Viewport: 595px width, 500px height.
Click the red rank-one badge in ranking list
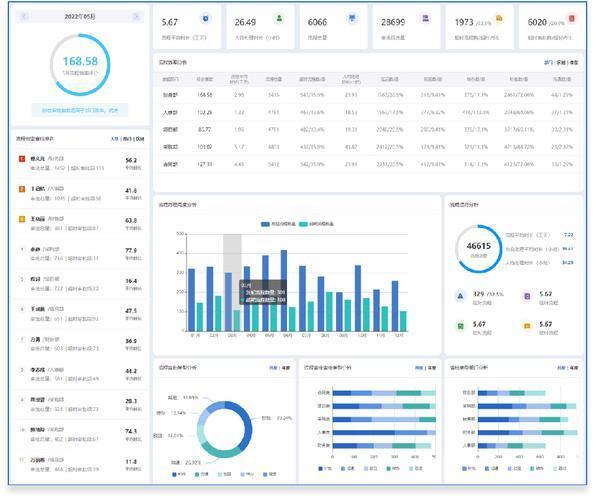tap(22, 159)
